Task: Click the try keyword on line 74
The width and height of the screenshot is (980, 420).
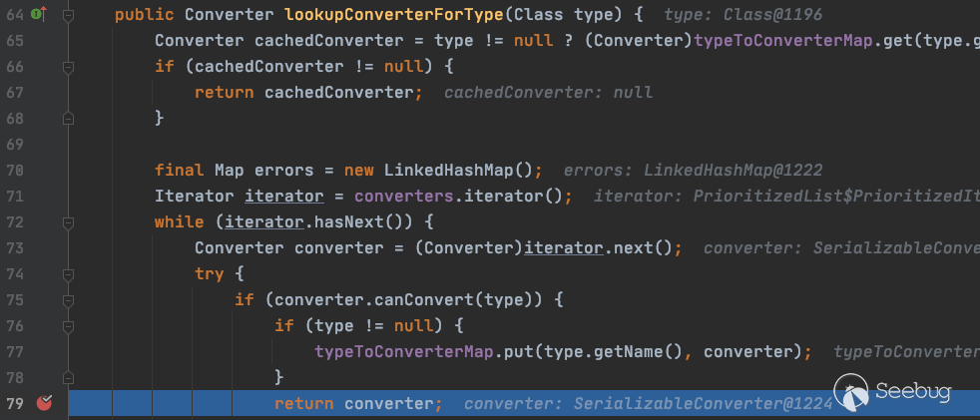Action: [210, 273]
